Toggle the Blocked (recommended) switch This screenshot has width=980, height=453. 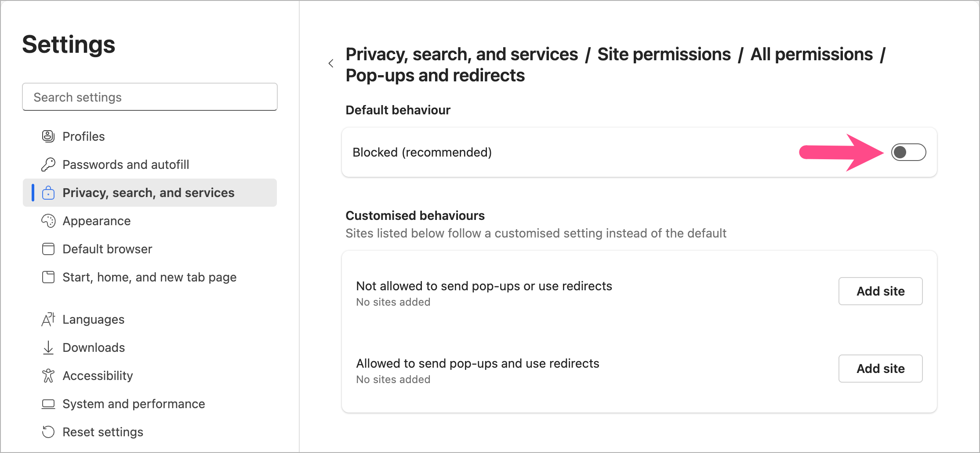coord(908,152)
